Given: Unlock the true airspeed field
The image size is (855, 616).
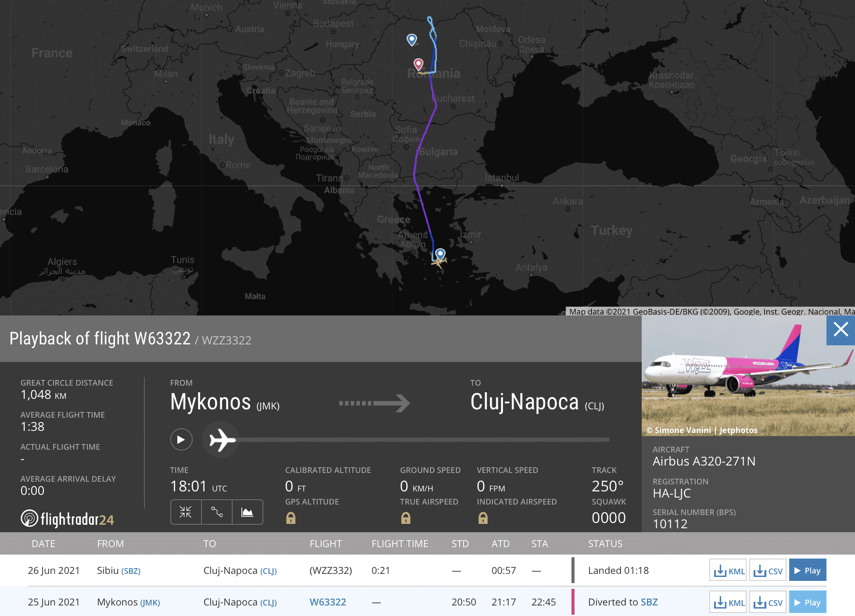Looking at the screenshot, I should (406, 518).
